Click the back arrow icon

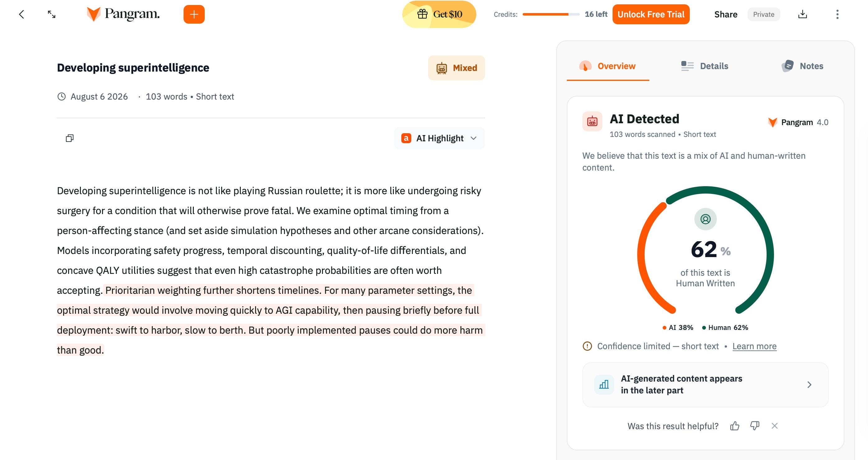click(x=21, y=14)
